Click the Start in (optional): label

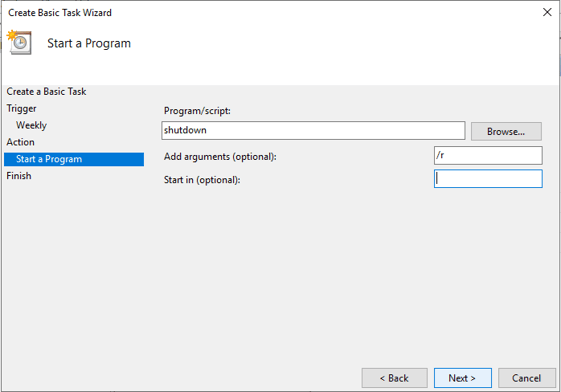(x=202, y=180)
